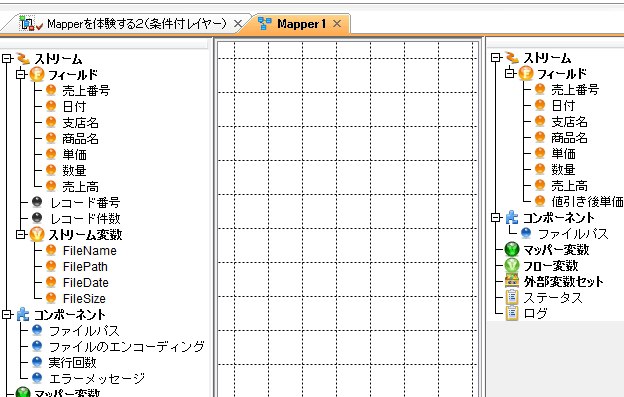Collapse the left ストリーム変数 node
This screenshot has width=624, height=397.
pyautogui.click(x=21, y=234)
